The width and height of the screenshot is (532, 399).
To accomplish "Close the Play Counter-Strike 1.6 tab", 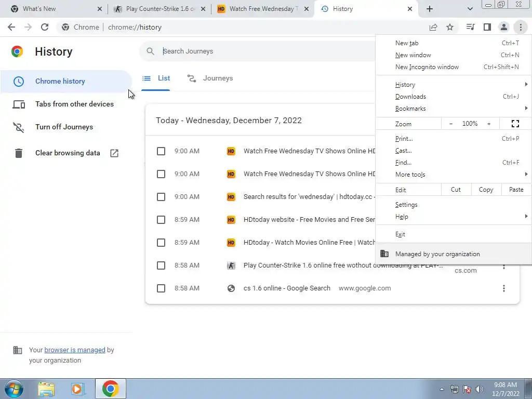I will (203, 9).
